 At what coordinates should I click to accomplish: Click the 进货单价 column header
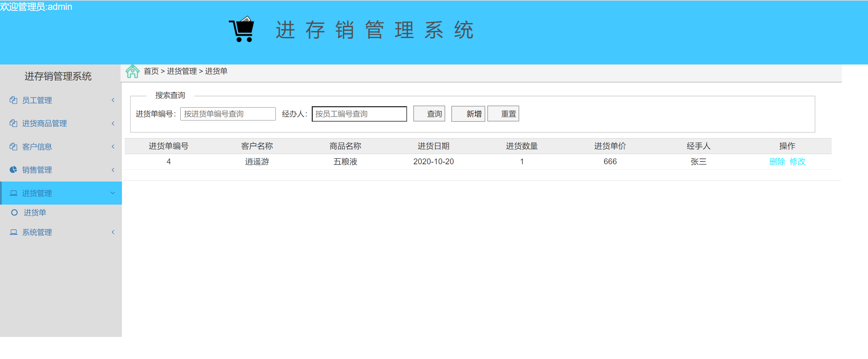(610, 146)
